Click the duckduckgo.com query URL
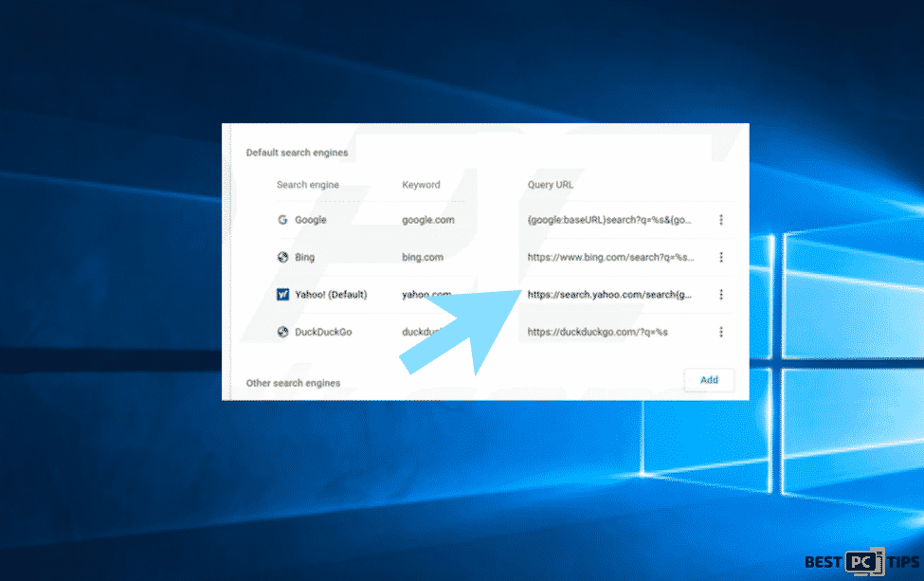The image size is (924, 581). 598,332
